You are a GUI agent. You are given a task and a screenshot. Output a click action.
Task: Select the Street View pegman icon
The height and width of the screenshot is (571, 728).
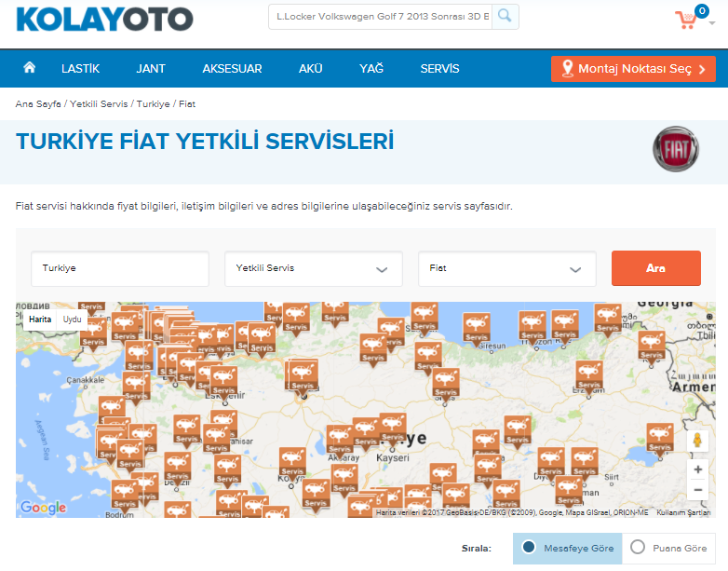pyautogui.click(x=697, y=440)
